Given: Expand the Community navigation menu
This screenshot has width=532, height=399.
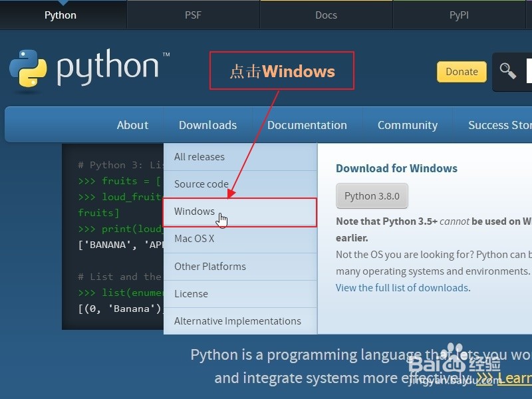Looking at the screenshot, I should 407,125.
